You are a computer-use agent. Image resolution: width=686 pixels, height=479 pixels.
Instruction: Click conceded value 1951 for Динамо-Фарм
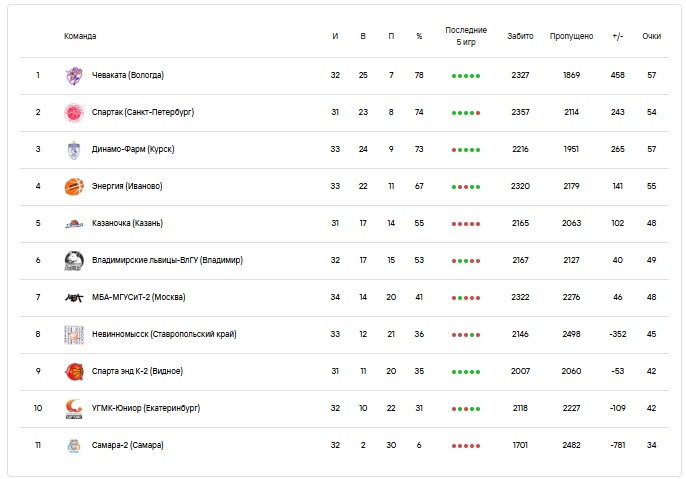[571, 149]
